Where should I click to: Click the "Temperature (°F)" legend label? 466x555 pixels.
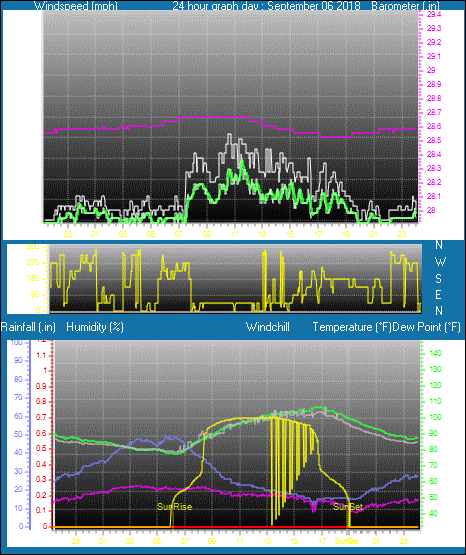tap(352, 327)
